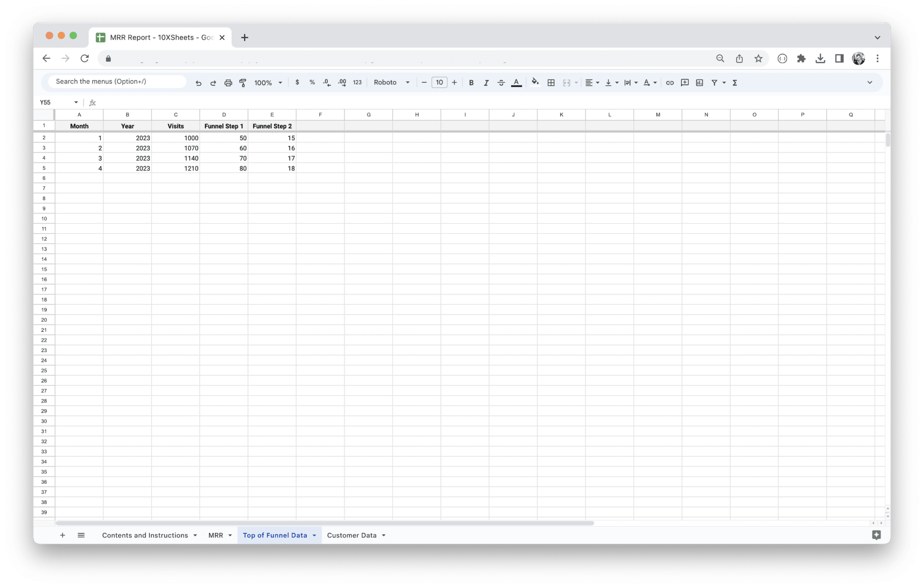Open the MRR sheet tab

[216, 535]
